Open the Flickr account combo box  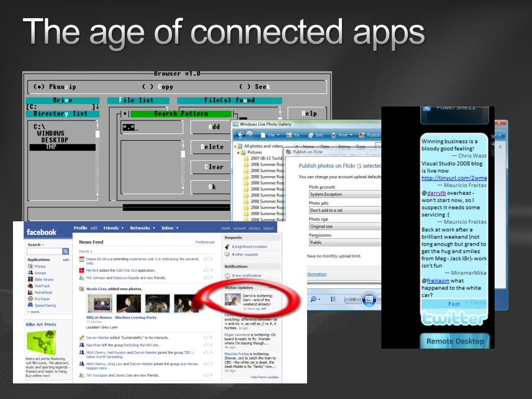tap(345, 194)
